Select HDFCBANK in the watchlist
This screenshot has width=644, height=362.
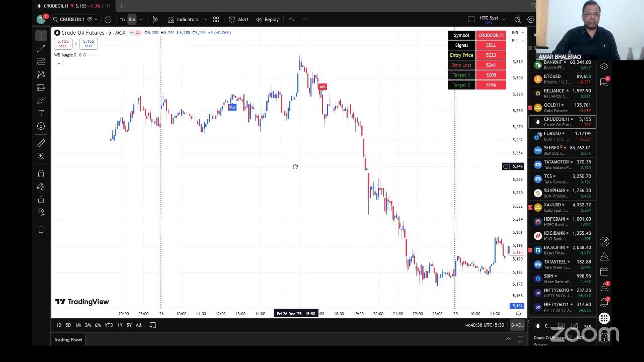tap(562, 222)
